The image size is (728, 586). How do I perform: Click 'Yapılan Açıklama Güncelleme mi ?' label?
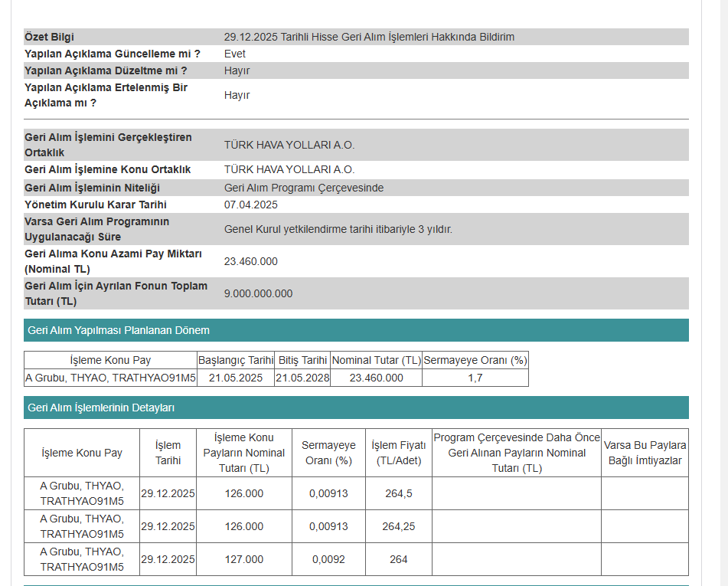point(113,54)
